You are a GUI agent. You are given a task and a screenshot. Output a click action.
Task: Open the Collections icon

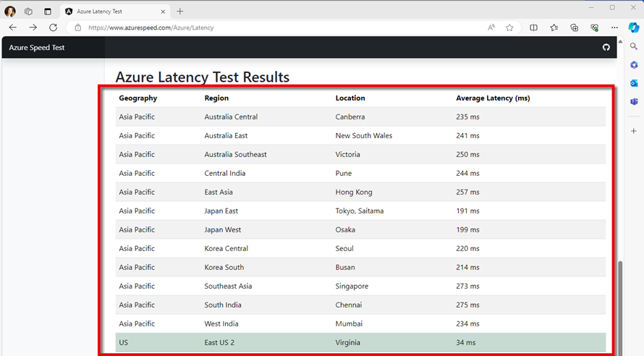pos(575,27)
